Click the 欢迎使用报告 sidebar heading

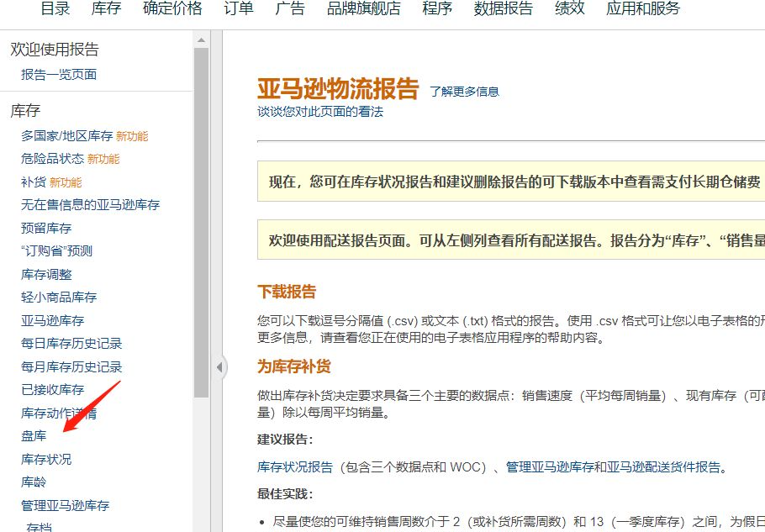[x=55, y=50]
